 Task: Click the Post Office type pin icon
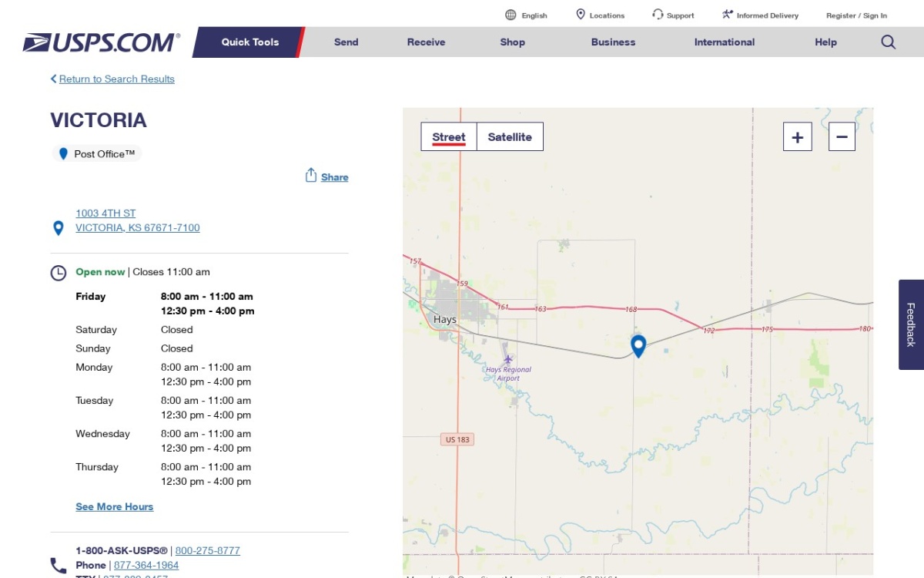pyautogui.click(x=63, y=154)
